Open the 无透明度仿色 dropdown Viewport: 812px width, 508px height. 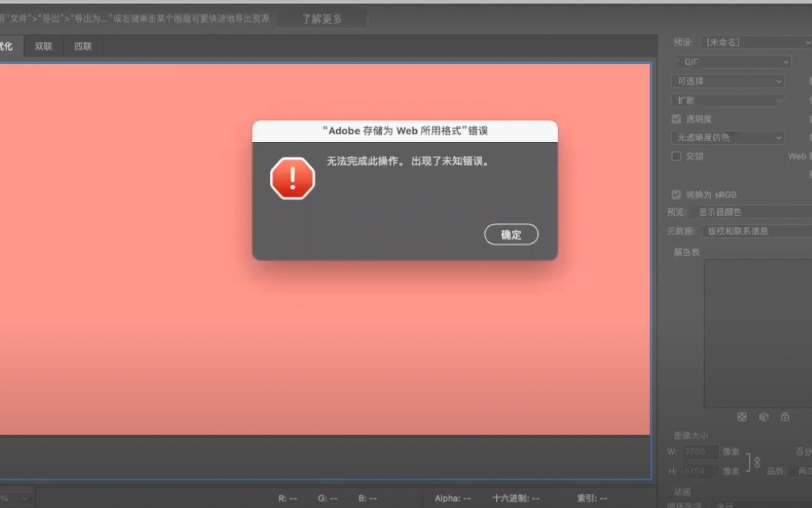tap(728, 137)
